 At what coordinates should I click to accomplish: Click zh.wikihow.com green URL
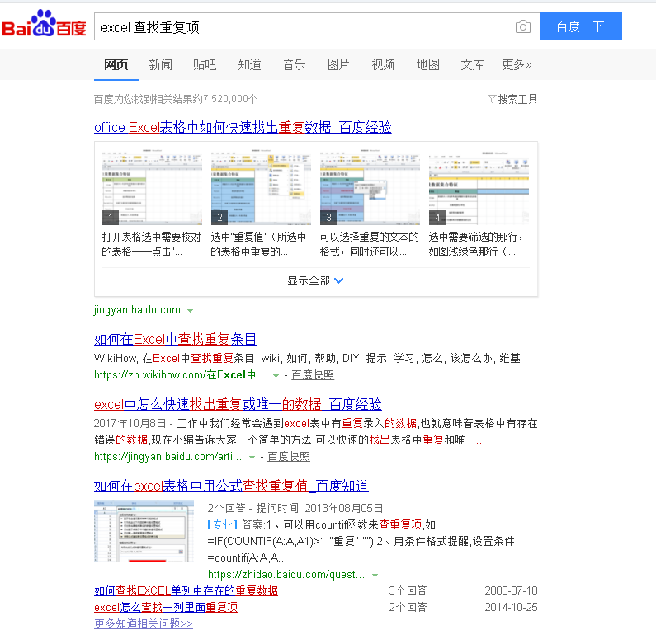tap(180, 374)
